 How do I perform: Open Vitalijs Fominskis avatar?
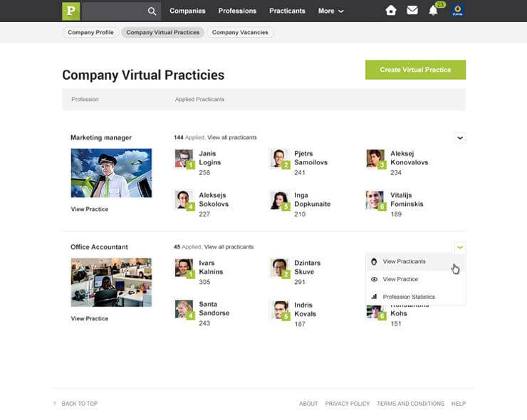tap(375, 200)
